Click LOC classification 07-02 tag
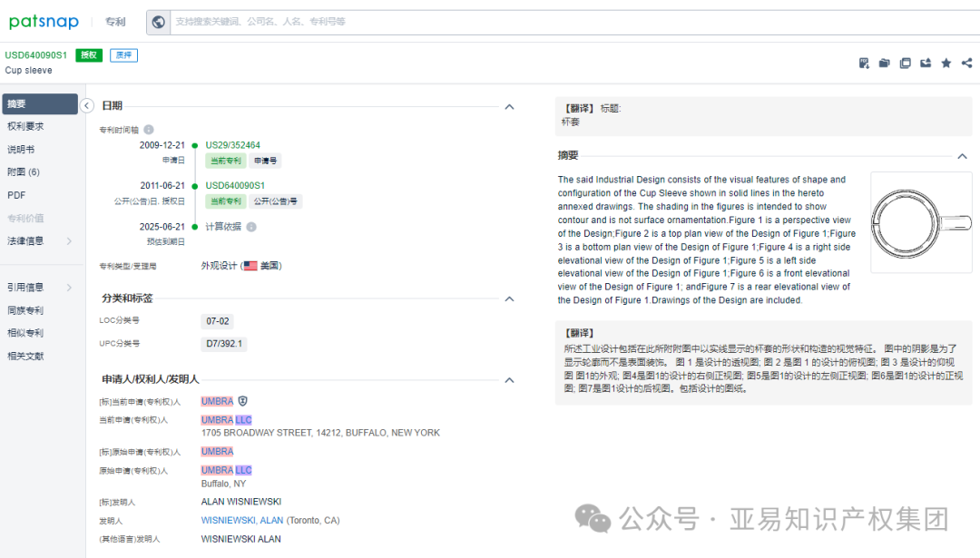The image size is (980, 558). [218, 321]
